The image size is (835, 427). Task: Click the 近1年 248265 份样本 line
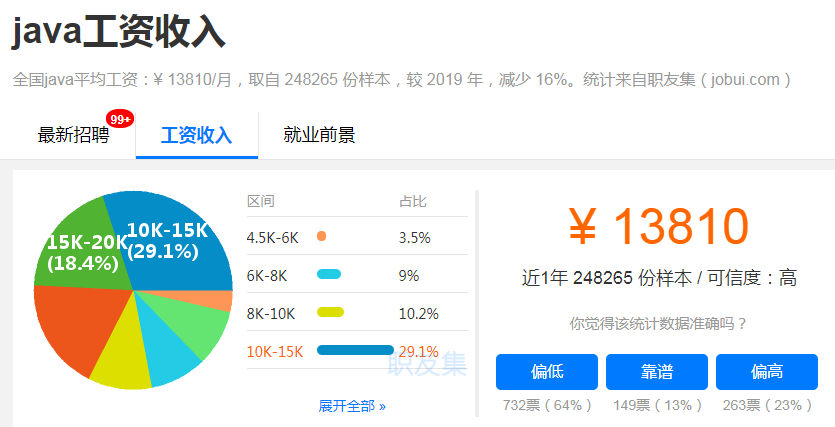(x=659, y=278)
